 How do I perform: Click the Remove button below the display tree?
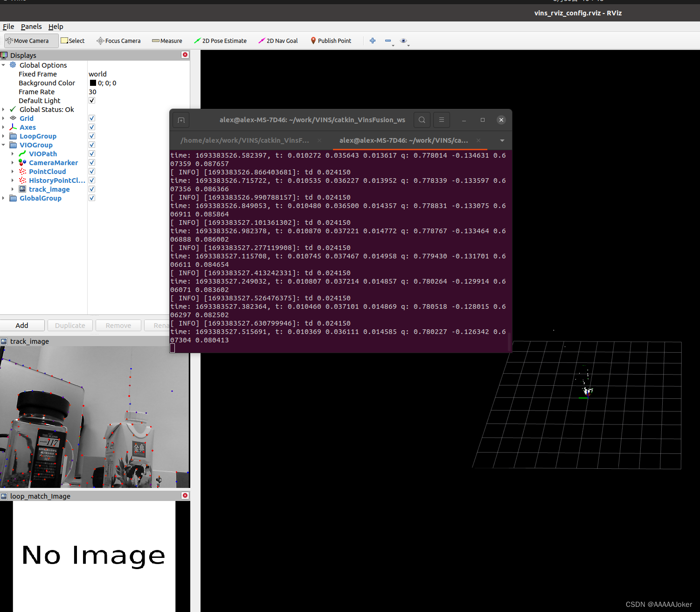(118, 325)
